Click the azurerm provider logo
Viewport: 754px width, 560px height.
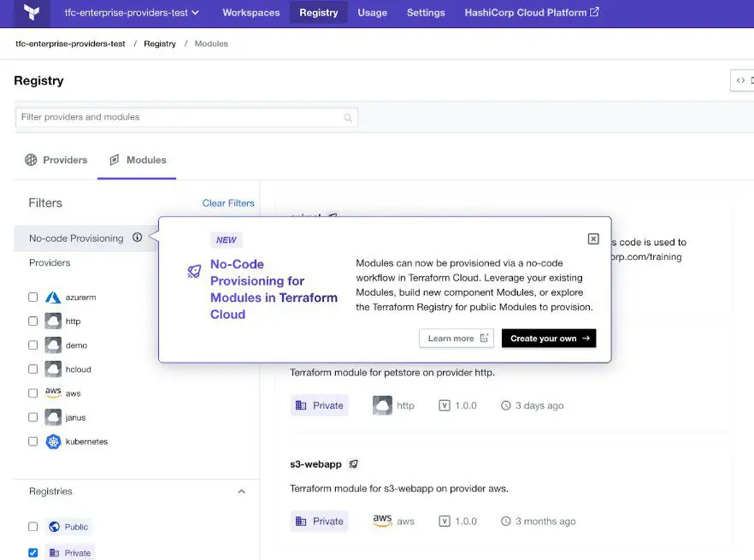(x=53, y=298)
